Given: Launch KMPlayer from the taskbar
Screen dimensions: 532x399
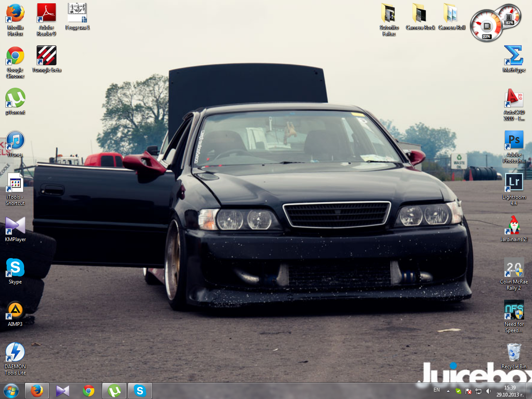Looking at the screenshot, I should pyautogui.click(x=63, y=391).
